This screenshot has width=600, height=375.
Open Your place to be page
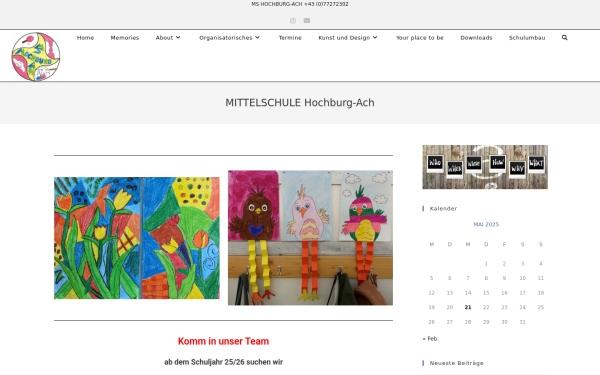pos(420,38)
